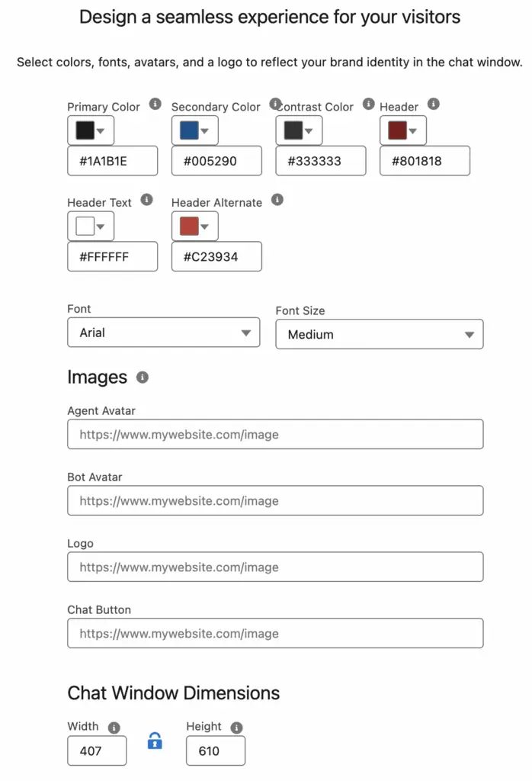Click the Width field showing 407
Image resolution: width=532 pixels, height=781 pixels.
[x=97, y=750]
